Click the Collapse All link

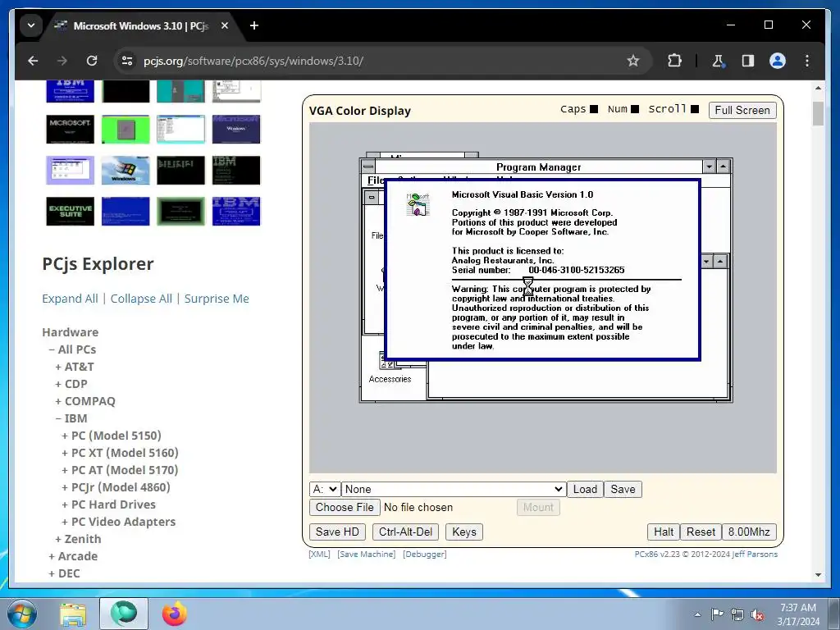click(141, 299)
